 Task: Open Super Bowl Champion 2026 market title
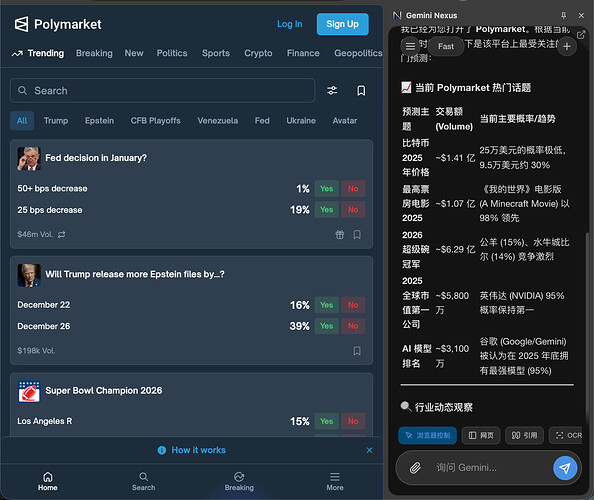point(104,391)
